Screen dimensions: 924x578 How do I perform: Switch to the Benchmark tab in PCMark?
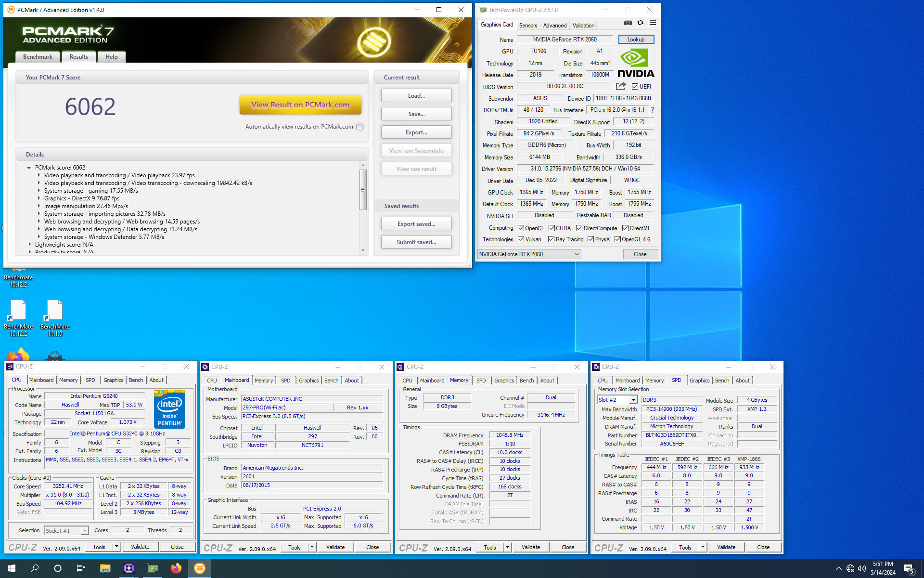(38, 57)
